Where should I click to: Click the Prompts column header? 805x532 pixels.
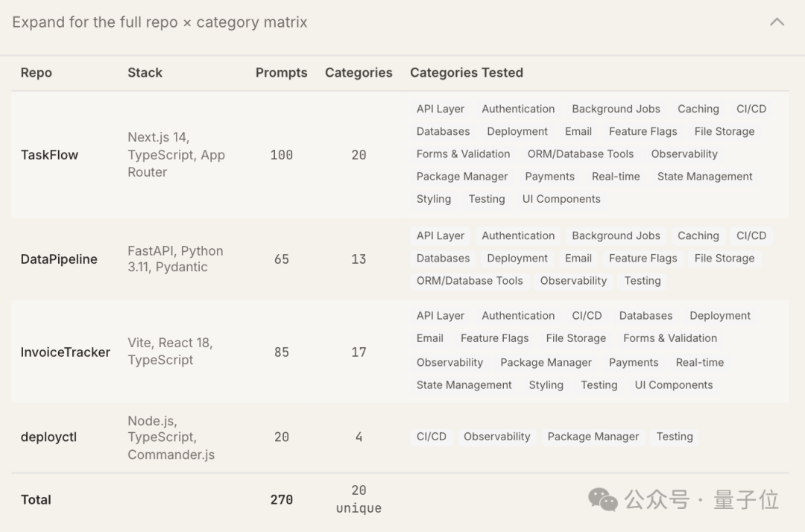tap(281, 72)
